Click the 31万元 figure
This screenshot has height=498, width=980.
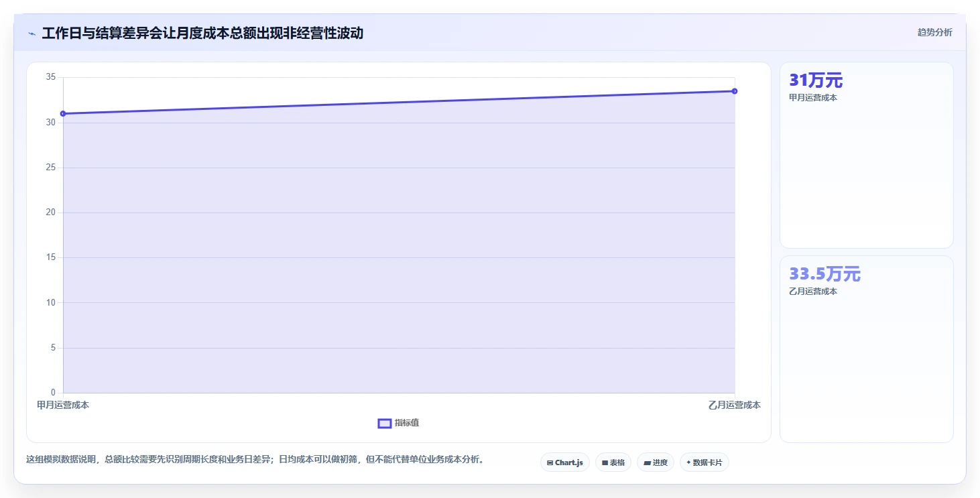(816, 80)
